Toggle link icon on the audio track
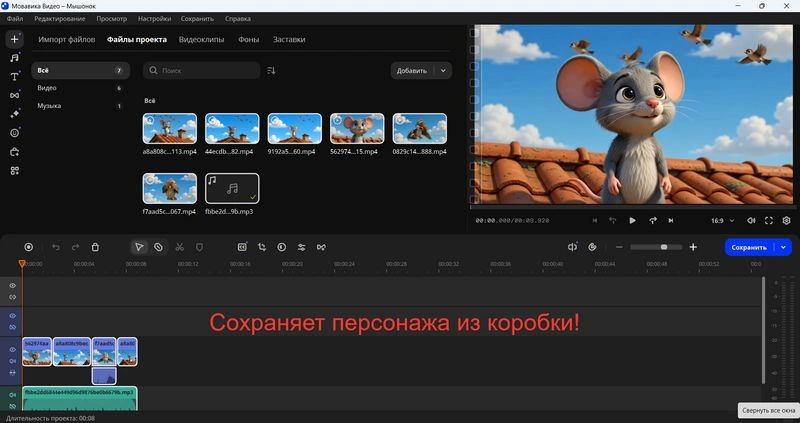Image resolution: width=800 pixels, height=423 pixels. 13,406
